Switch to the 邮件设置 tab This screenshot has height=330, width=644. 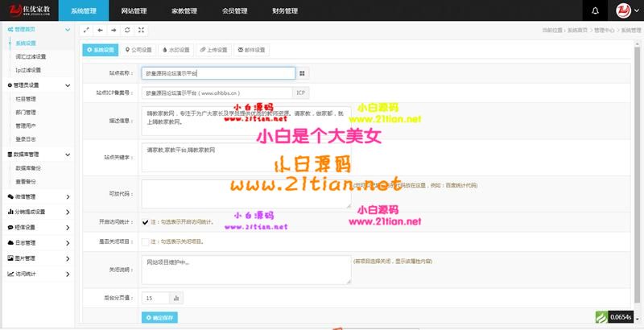coord(254,50)
